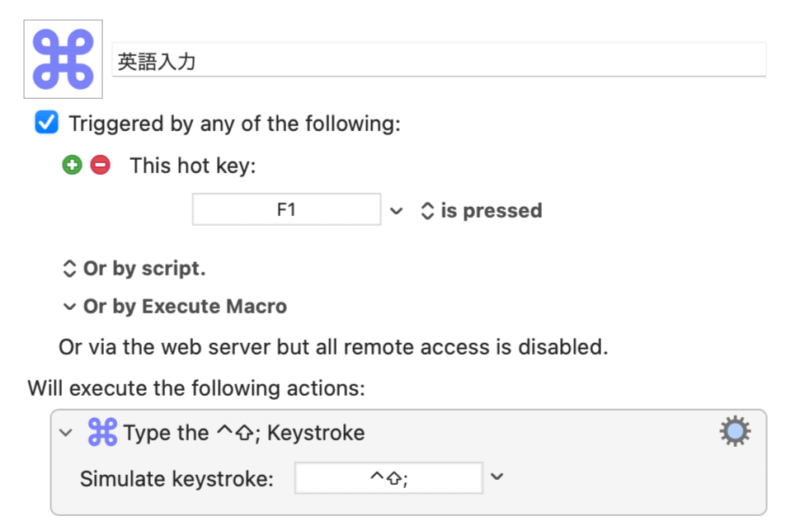Open the "is pressed" popup menu

click(482, 211)
